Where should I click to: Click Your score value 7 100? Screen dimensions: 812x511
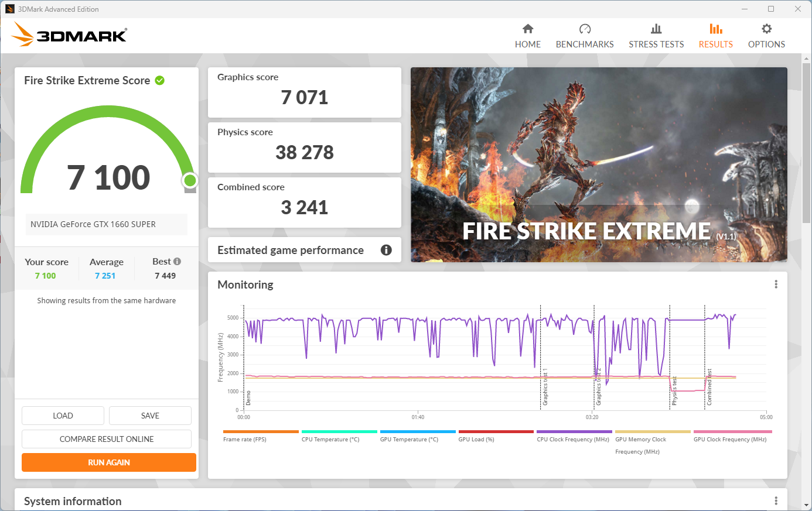[x=46, y=276]
